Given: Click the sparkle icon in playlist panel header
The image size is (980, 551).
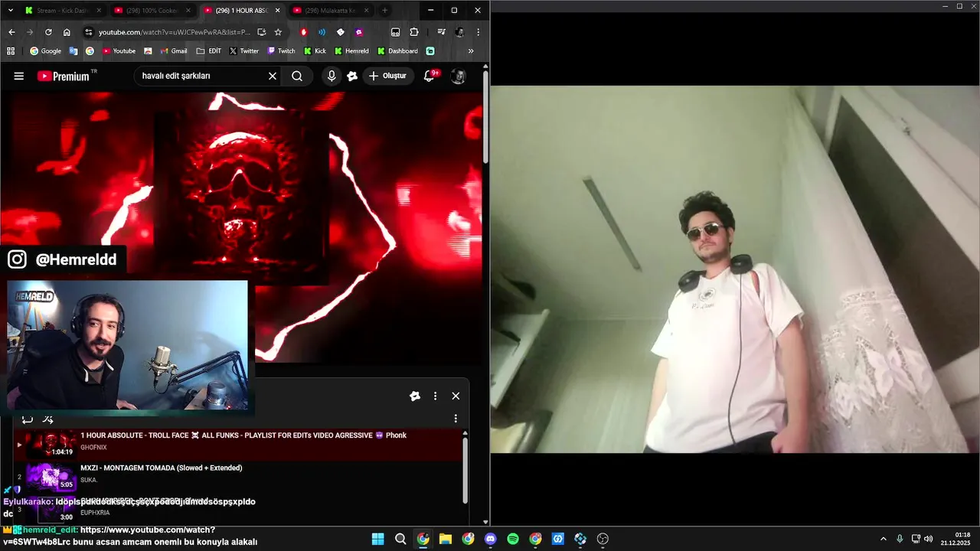Looking at the screenshot, I should pyautogui.click(x=415, y=396).
